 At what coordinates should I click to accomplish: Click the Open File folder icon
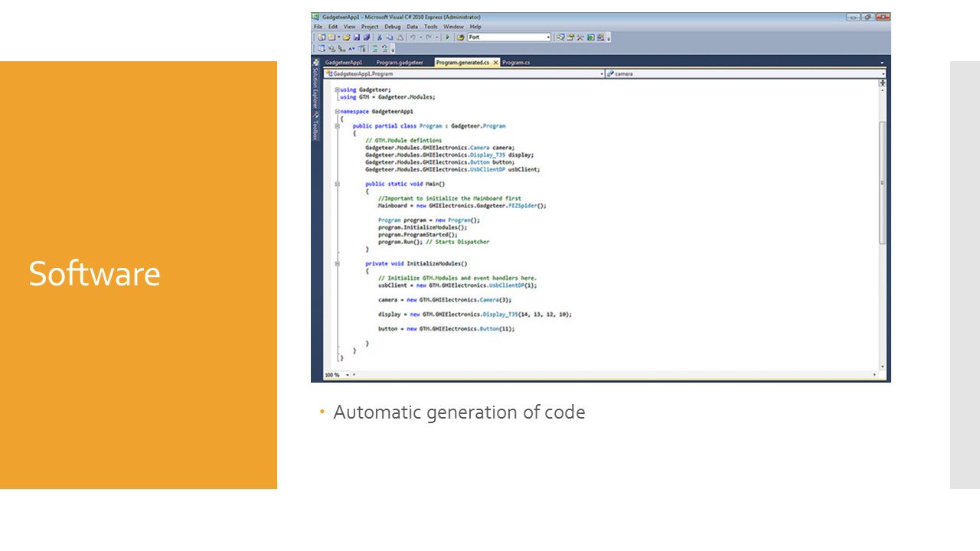[346, 37]
